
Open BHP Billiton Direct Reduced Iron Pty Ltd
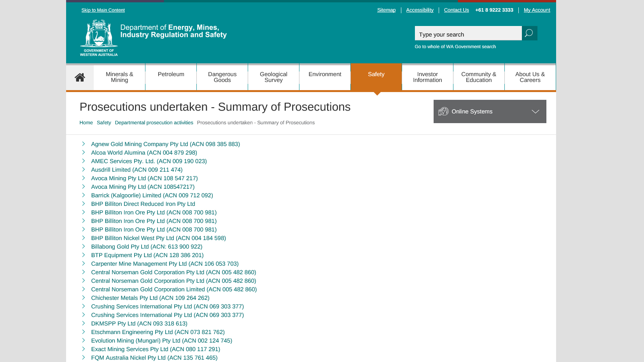click(143, 204)
